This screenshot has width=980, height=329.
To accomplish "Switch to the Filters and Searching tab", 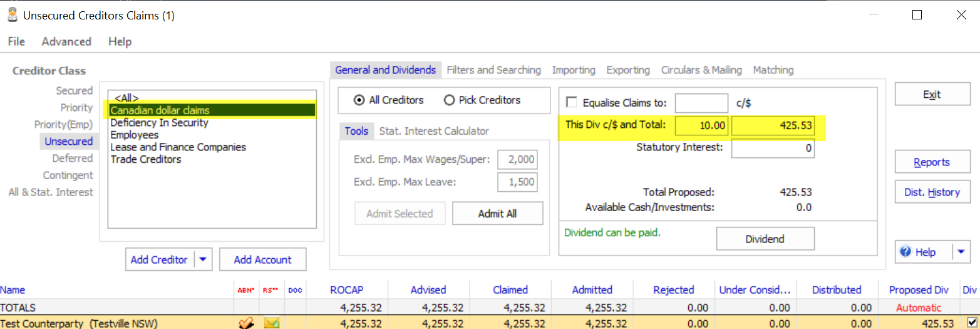I will [493, 70].
